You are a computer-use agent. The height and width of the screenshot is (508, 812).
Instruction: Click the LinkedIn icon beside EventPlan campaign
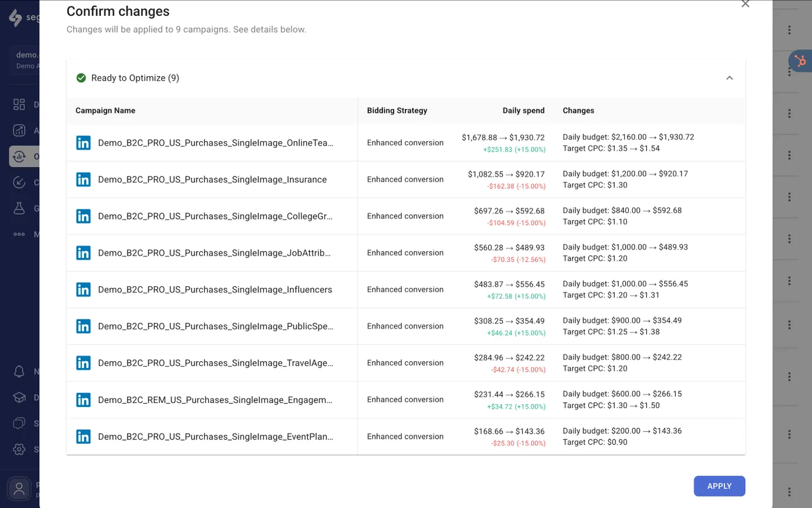[83, 436]
